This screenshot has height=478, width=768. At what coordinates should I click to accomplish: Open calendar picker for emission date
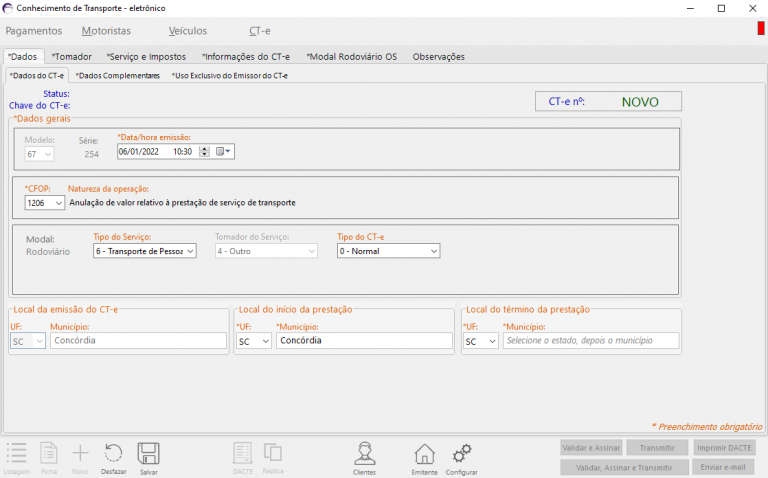point(223,152)
